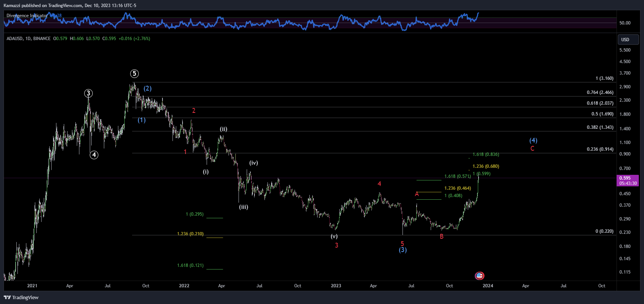Select extension label 1.236 (0.210)
The width and height of the screenshot is (644, 304).
pos(190,234)
